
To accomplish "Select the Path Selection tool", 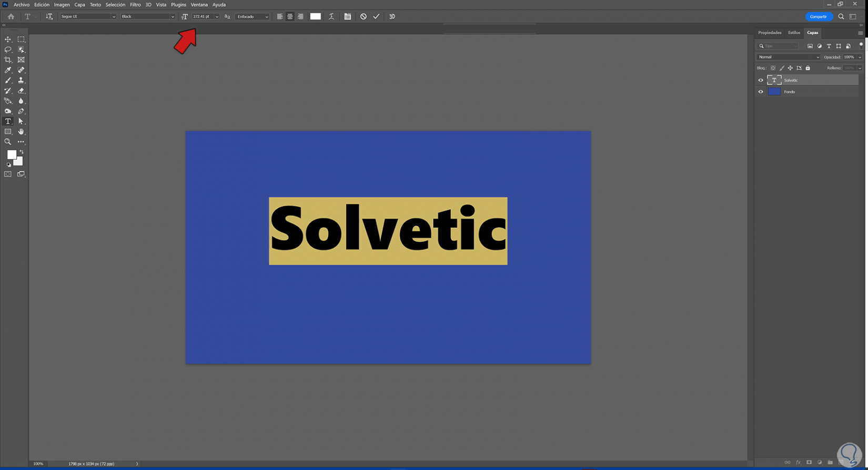I will [x=21, y=121].
